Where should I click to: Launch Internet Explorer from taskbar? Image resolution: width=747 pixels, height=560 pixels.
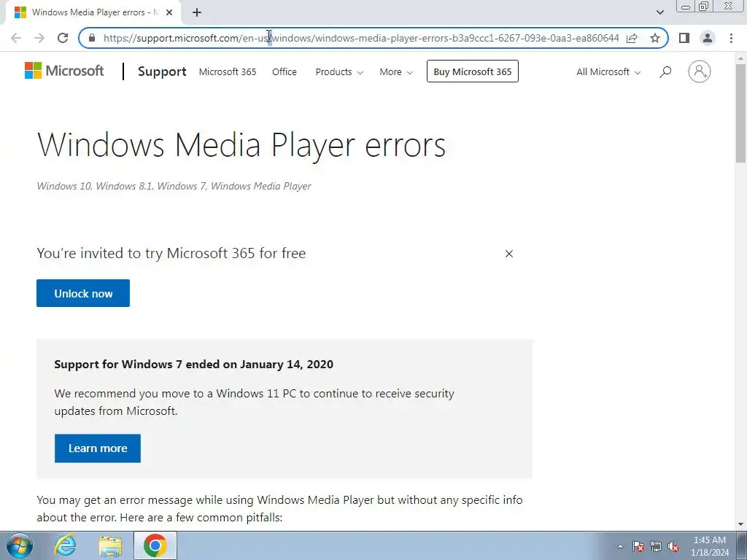65,545
